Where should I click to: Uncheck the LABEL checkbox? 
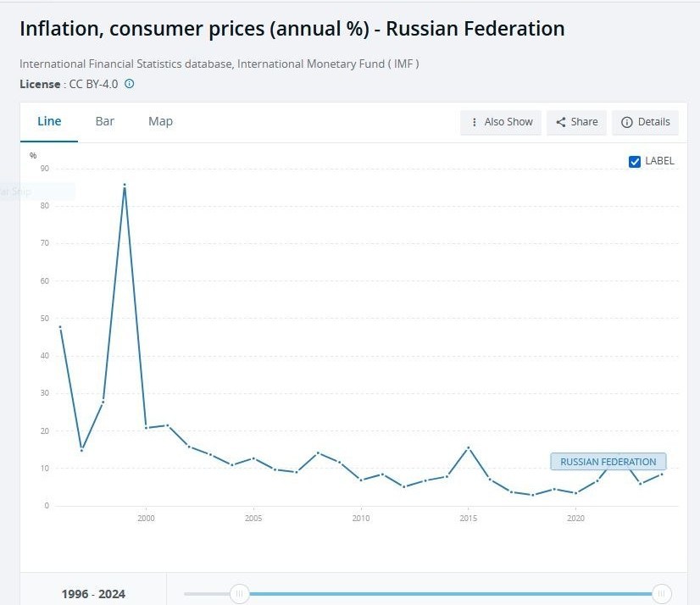click(635, 161)
